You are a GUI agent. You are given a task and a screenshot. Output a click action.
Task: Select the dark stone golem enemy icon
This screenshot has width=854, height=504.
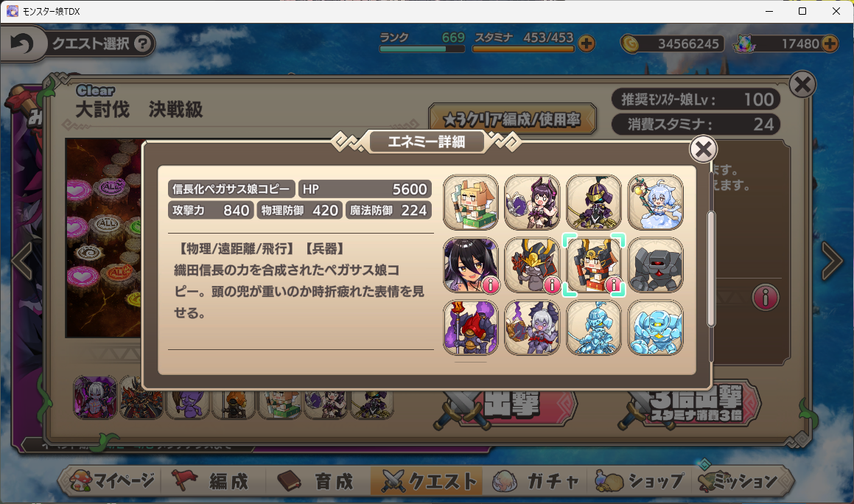[655, 265]
